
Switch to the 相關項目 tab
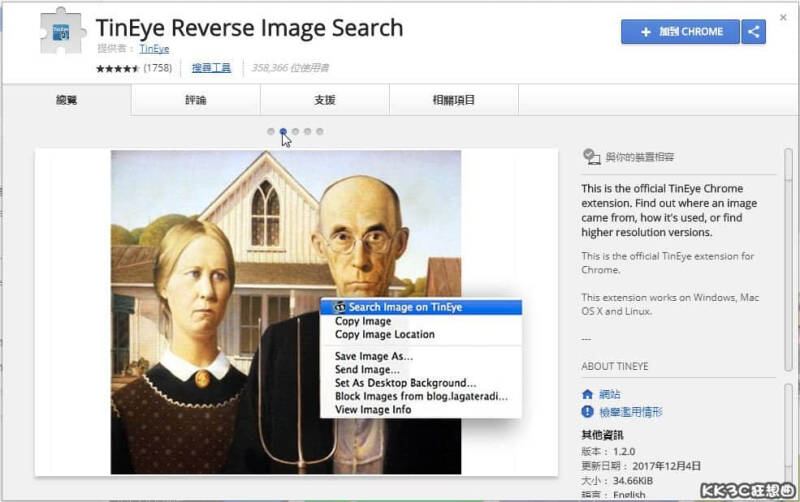(x=454, y=100)
